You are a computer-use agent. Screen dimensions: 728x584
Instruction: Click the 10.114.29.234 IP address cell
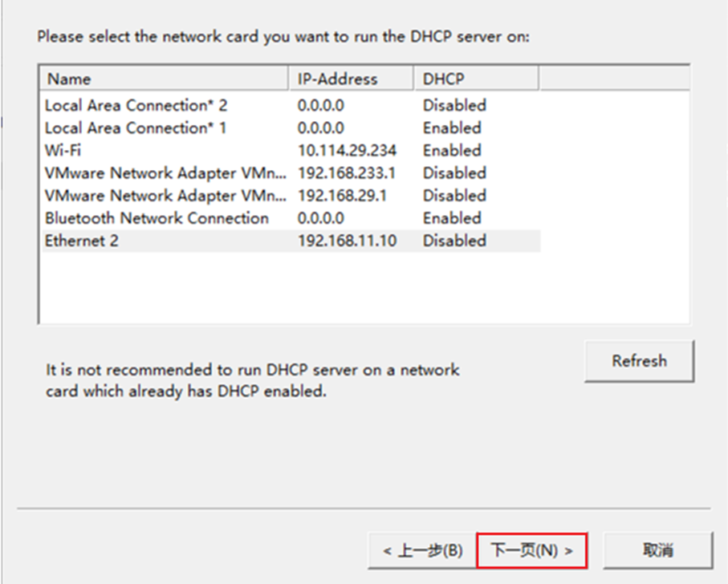click(347, 150)
